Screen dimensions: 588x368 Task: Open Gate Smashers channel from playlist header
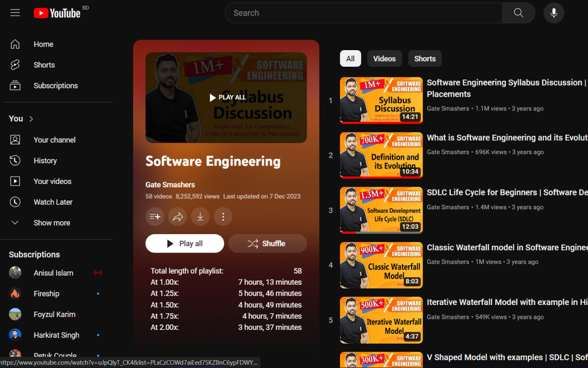coord(170,185)
